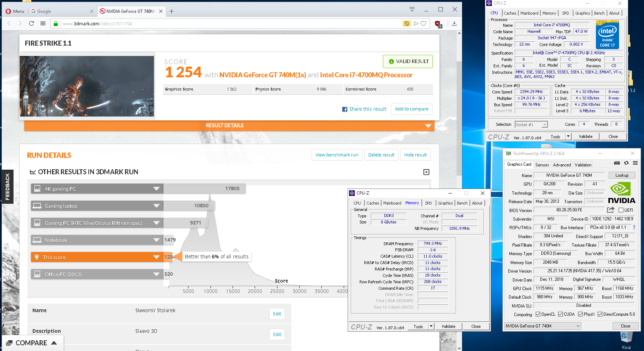Switch to Sensors tab in GPU-Z

[x=542, y=165]
